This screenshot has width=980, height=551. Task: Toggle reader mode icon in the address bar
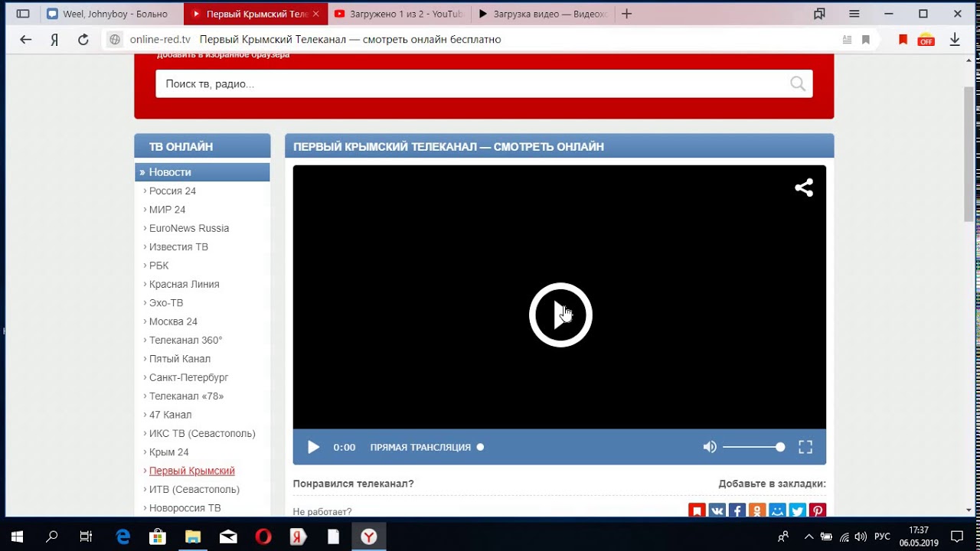click(846, 40)
